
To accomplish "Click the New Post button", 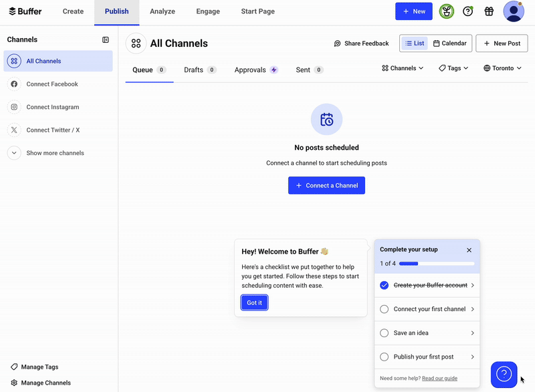I will 502,43.
